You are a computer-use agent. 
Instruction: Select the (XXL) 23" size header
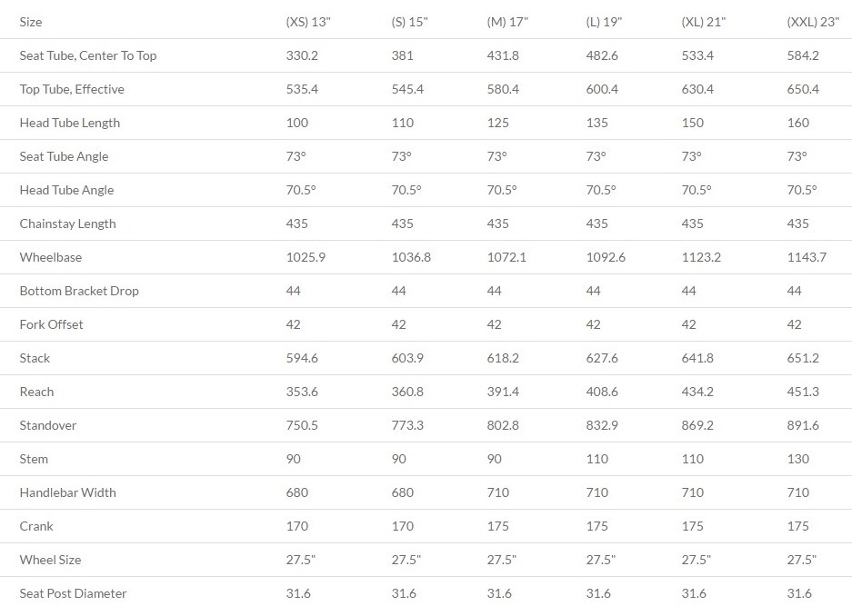coord(813,22)
